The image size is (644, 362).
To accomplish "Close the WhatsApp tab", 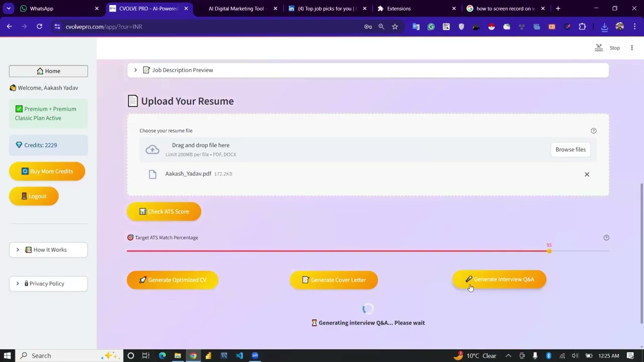I will 97,9.
